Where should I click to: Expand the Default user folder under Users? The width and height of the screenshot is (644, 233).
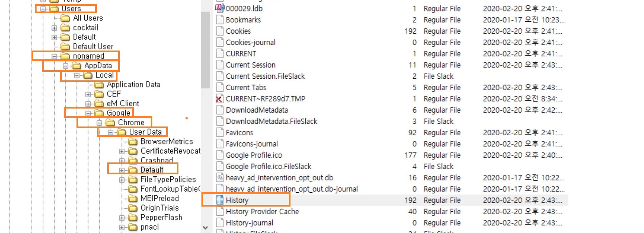[x=54, y=37]
